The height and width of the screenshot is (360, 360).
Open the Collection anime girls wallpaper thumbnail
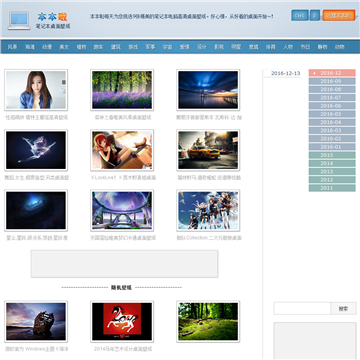click(208, 210)
